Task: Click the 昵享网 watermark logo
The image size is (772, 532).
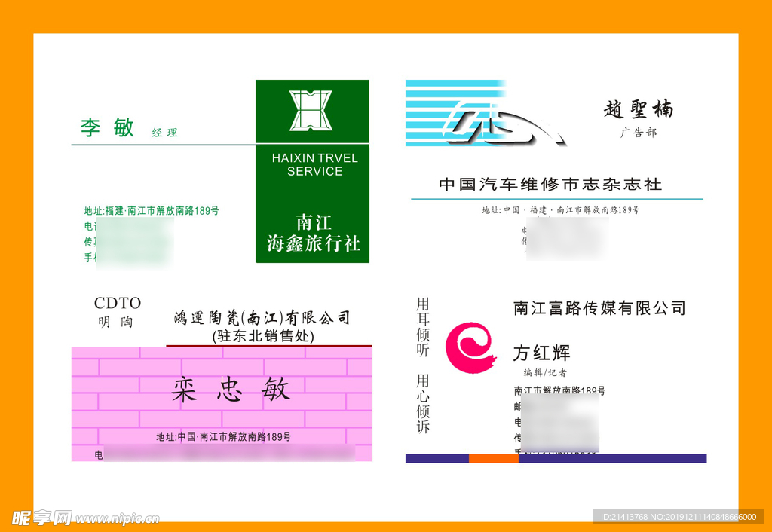Action: coord(41,518)
